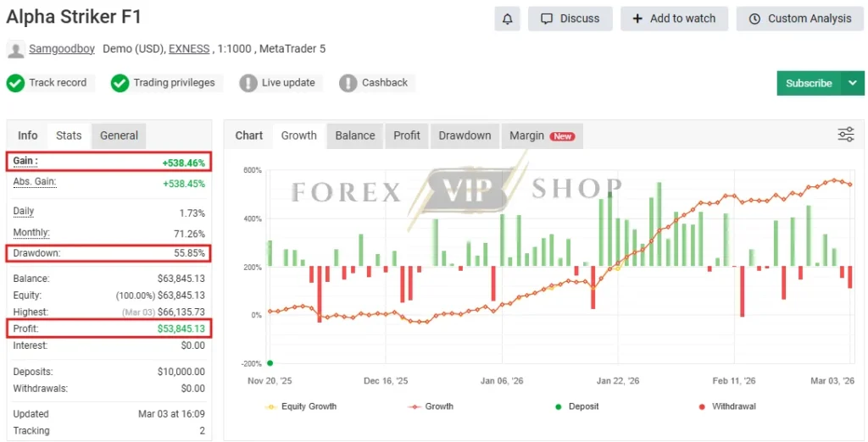Image resolution: width=868 pixels, height=442 pixels.
Task: Click the Track record label
Action: pos(58,83)
